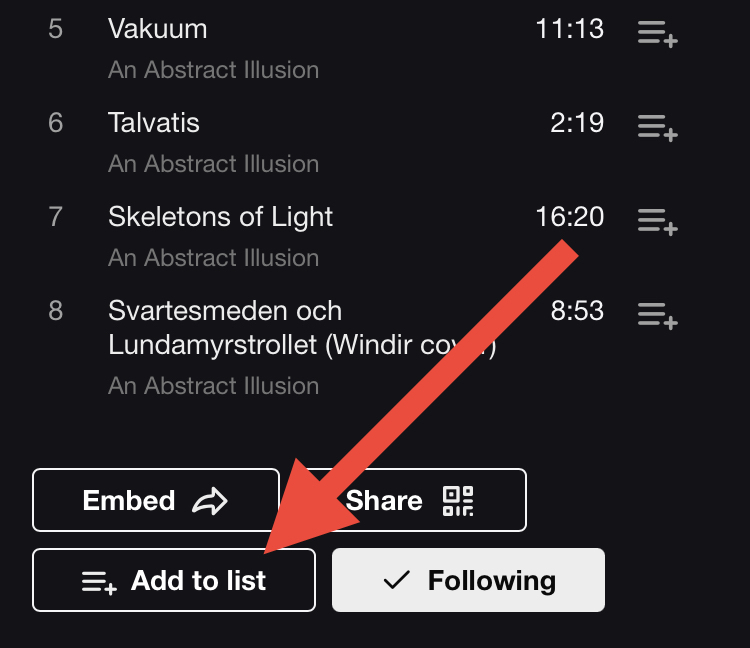Open An Abstract Illusion artist under Talvatis
Screen dimensions: 750x648
213,164
